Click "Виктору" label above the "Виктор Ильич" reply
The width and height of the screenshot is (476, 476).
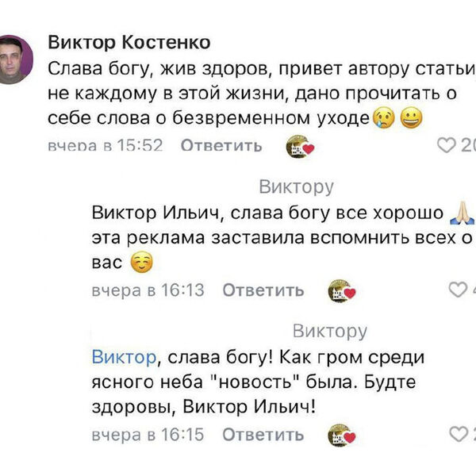click(297, 187)
